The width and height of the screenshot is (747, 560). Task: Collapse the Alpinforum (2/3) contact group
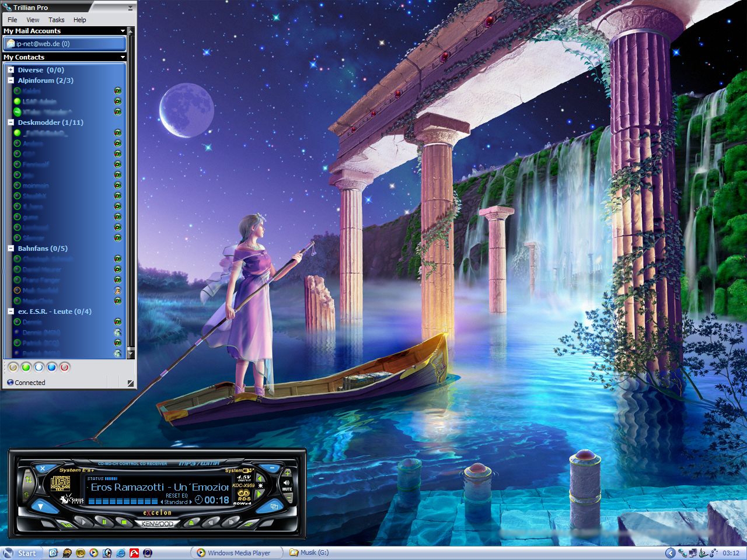[x=11, y=80]
